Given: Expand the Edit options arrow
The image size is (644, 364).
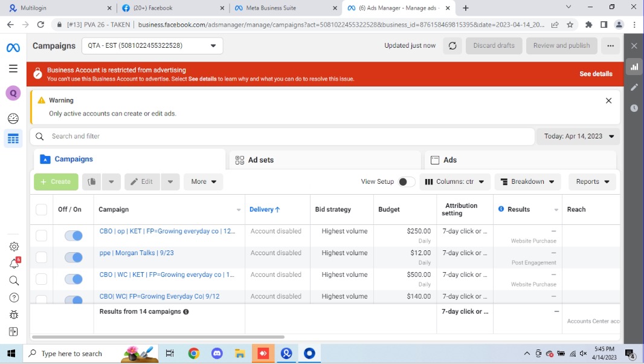Looking at the screenshot, I should coord(170,181).
